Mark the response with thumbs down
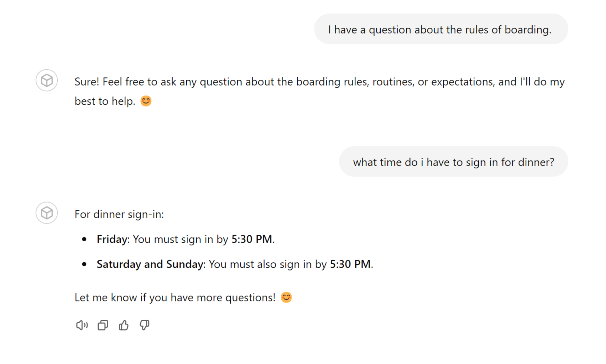This screenshot has width=606, height=364. click(144, 325)
